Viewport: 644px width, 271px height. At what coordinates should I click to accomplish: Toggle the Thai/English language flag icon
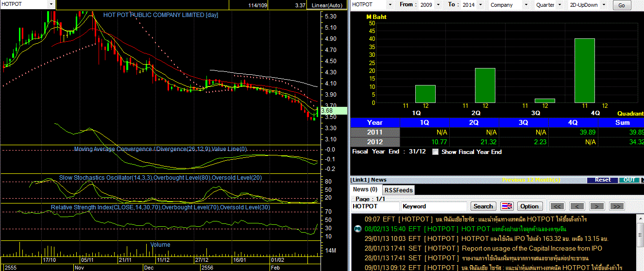coord(507,206)
